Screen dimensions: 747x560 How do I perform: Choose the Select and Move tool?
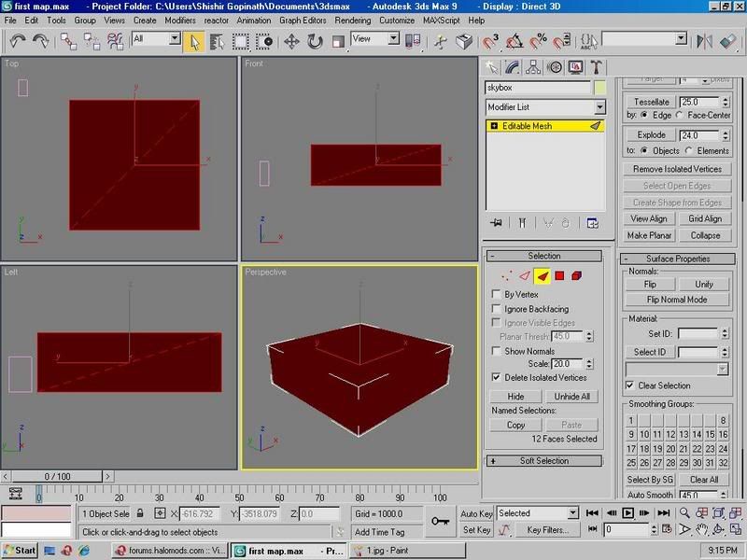291,42
